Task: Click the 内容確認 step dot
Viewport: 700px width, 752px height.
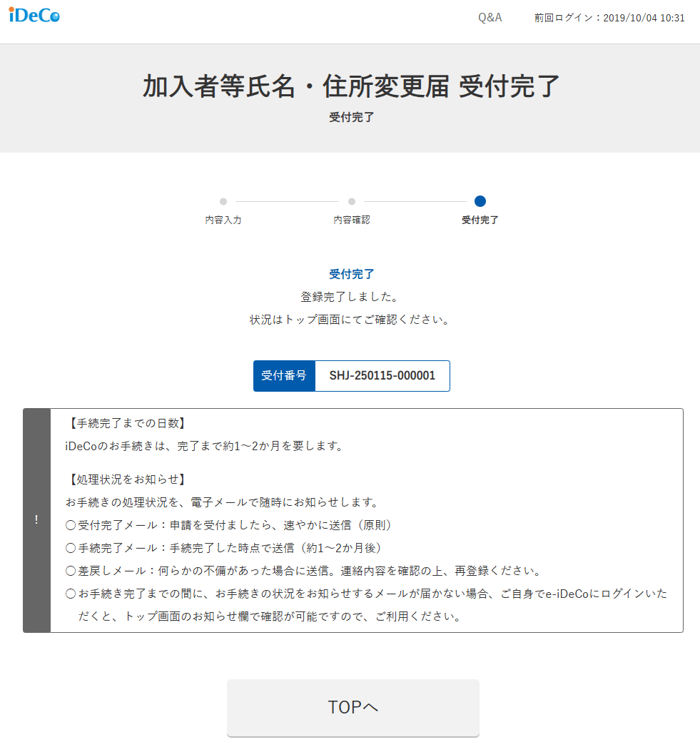Action: [352, 202]
